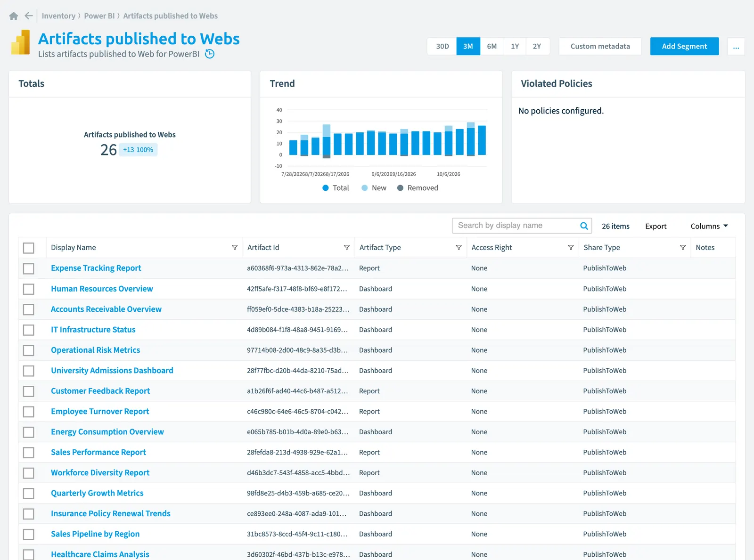Check the Expense Tracking Report row
Screen dimensions: 754x560
point(29,268)
